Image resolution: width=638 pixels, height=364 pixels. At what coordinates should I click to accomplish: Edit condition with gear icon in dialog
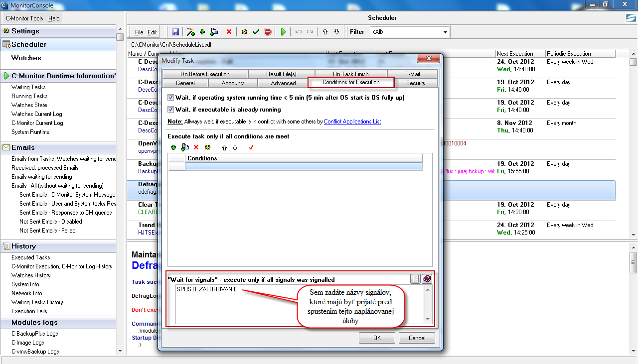tap(207, 147)
